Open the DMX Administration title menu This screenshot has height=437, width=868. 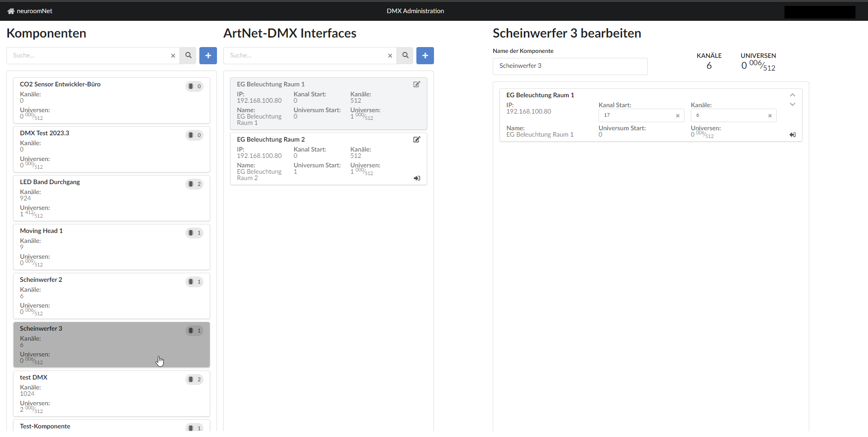[415, 11]
